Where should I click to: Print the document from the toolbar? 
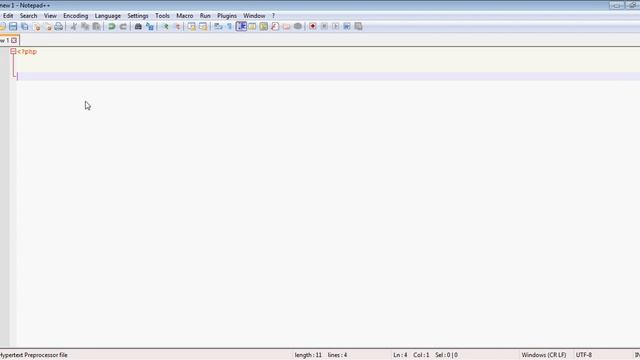click(59, 27)
